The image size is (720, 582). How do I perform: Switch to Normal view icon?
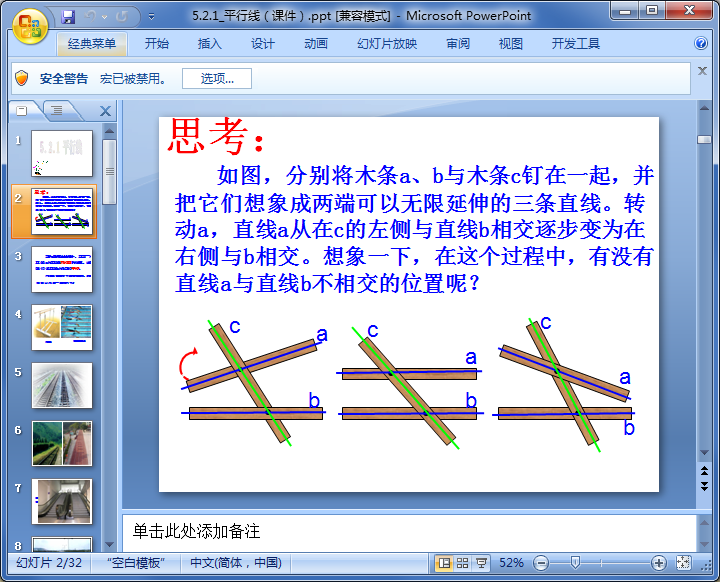click(x=444, y=563)
